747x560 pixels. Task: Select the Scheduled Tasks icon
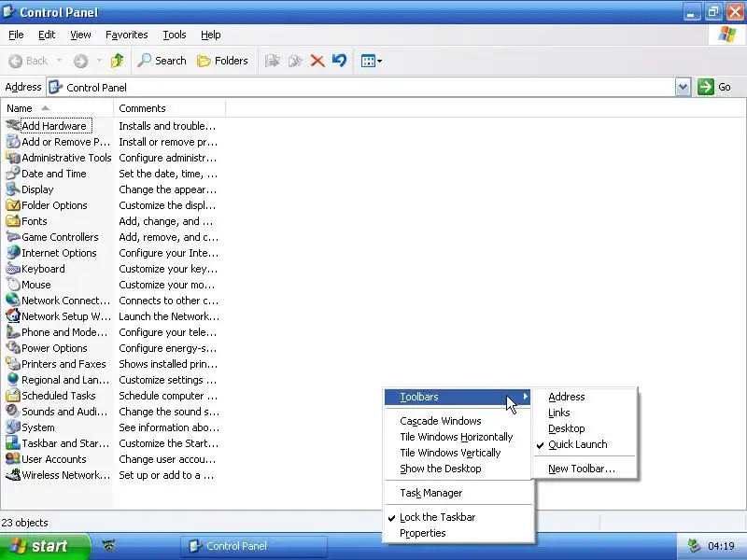coord(13,396)
